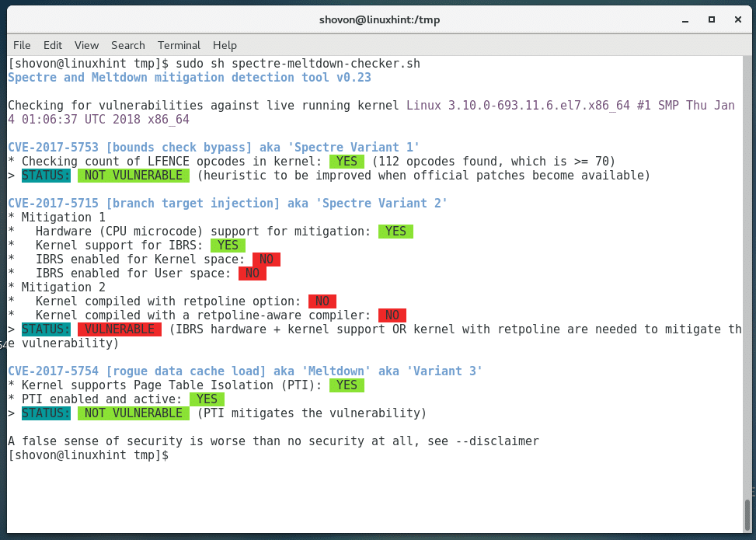
Task: Open the Search menu
Action: click(127, 45)
